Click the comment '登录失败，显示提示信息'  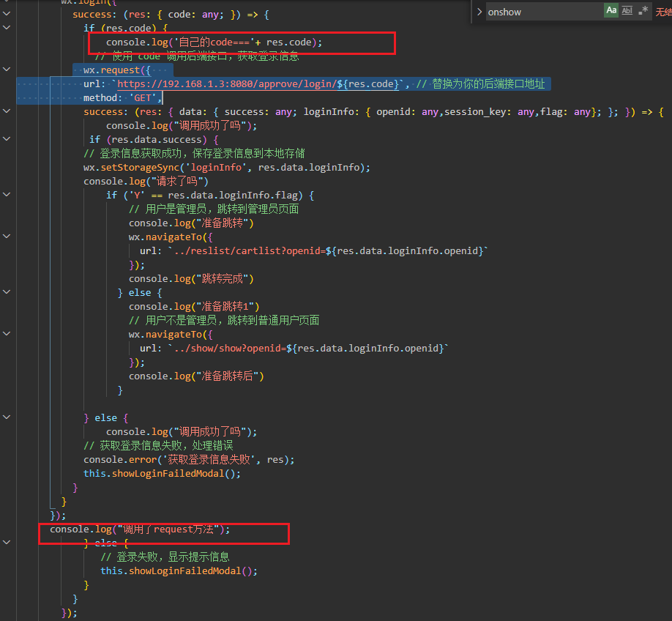165,557
